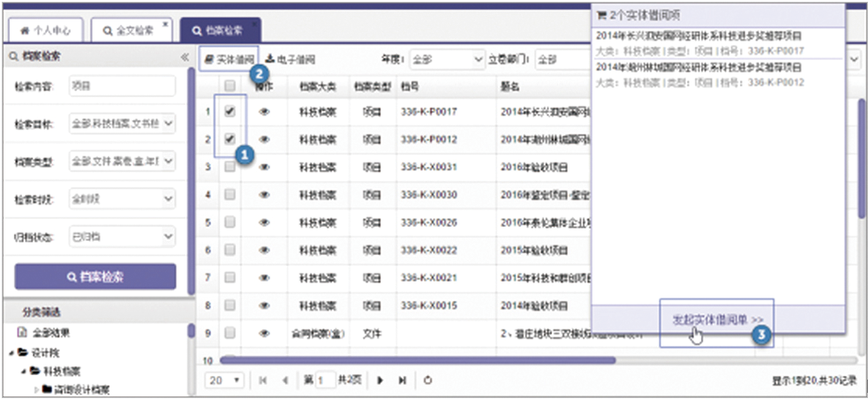The width and height of the screenshot is (868, 399).
Task: Click the eye icon for record 336-K-X0031
Action: pyautogui.click(x=264, y=167)
